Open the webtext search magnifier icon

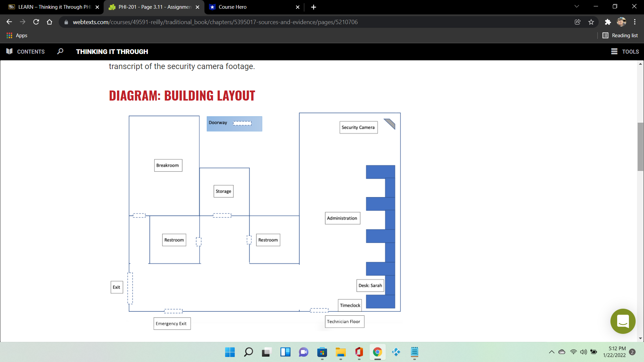pos(60,51)
